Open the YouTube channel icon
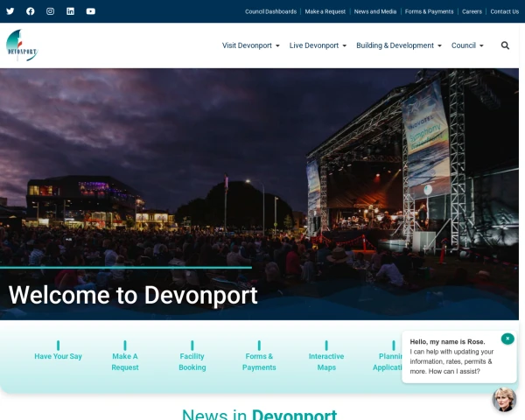 pos(91,11)
